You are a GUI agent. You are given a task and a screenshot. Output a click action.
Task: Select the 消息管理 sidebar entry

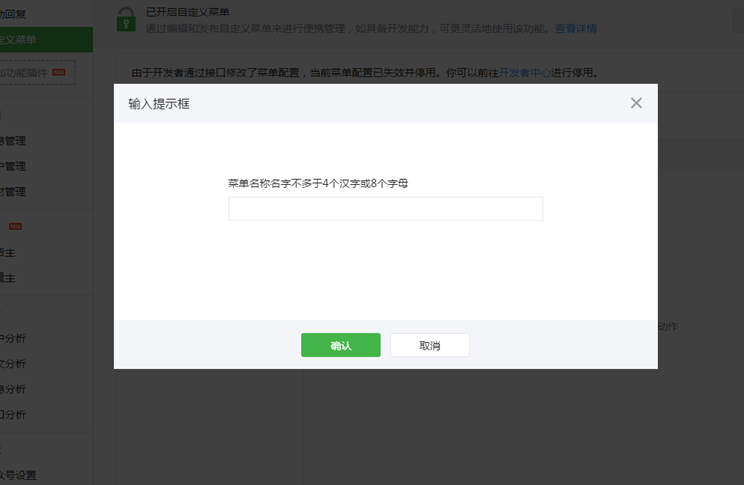[13, 141]
